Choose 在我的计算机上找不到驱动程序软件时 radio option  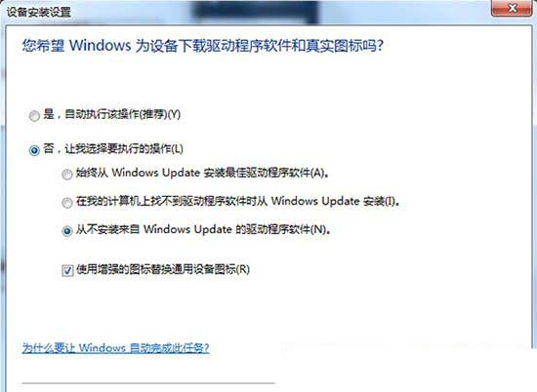pos(67,203)
